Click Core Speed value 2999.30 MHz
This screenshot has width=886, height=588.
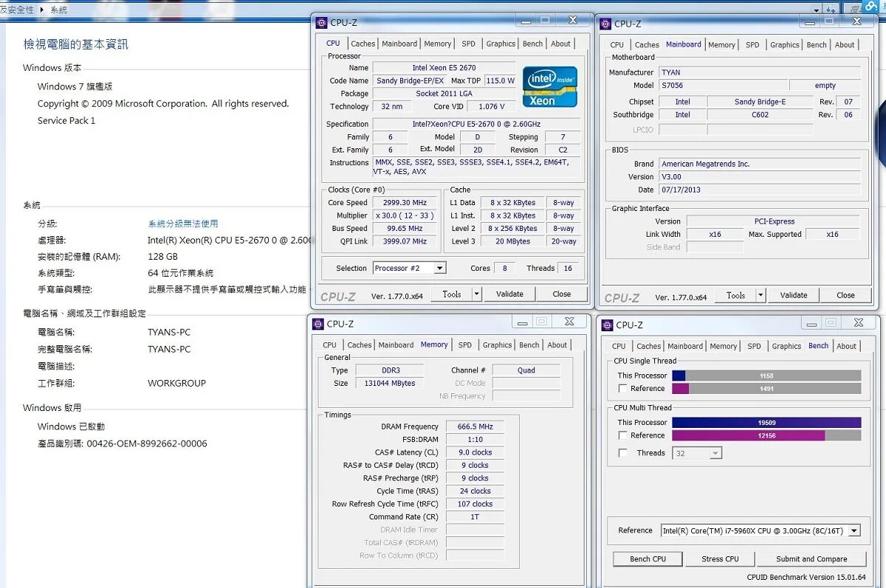(405, 202)
